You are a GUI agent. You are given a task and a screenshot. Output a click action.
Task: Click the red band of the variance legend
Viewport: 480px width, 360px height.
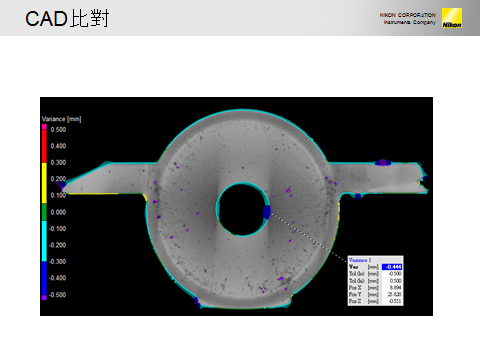(44, 146)
